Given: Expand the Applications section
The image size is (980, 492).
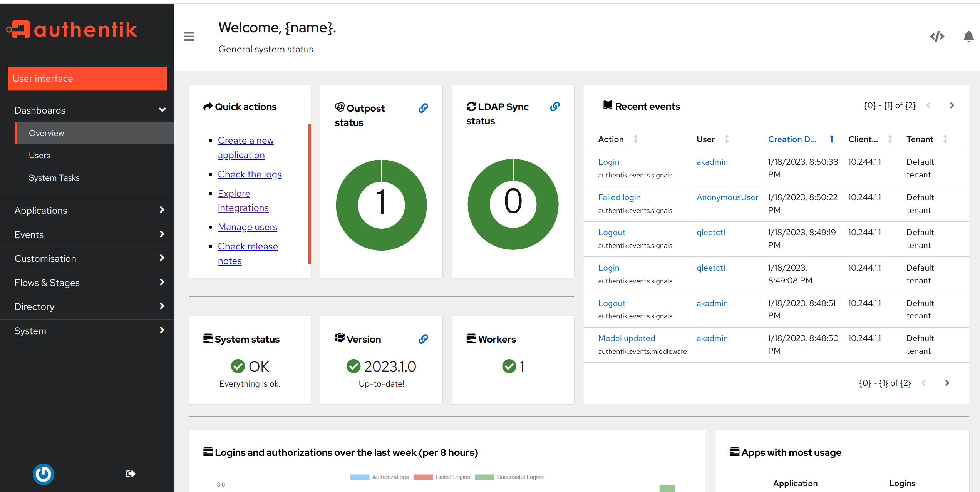Looking at the screenshot, I should coord(161,211).
